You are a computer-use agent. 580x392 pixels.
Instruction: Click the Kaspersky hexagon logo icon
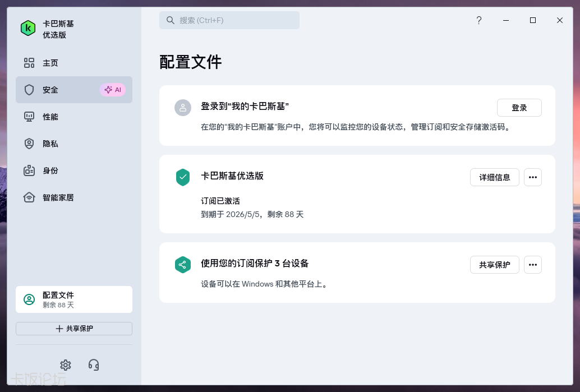coord(28,29)
